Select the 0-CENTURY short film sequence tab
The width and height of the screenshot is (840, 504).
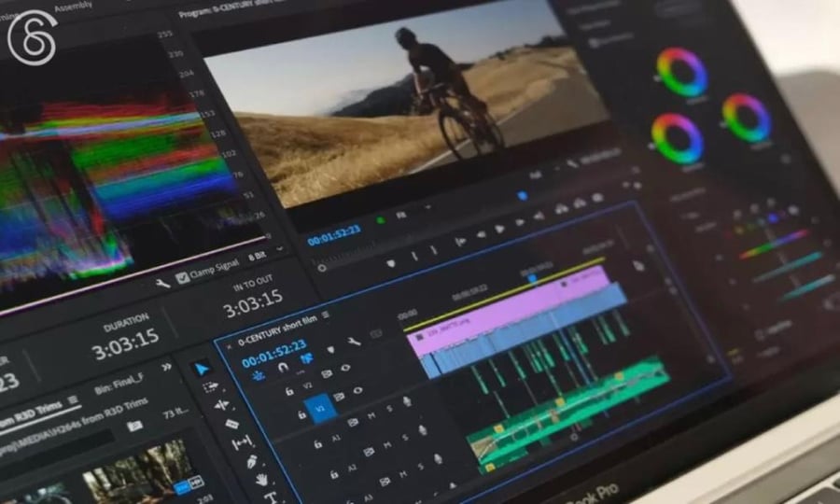pyautogui.click(x=277, y=331)
